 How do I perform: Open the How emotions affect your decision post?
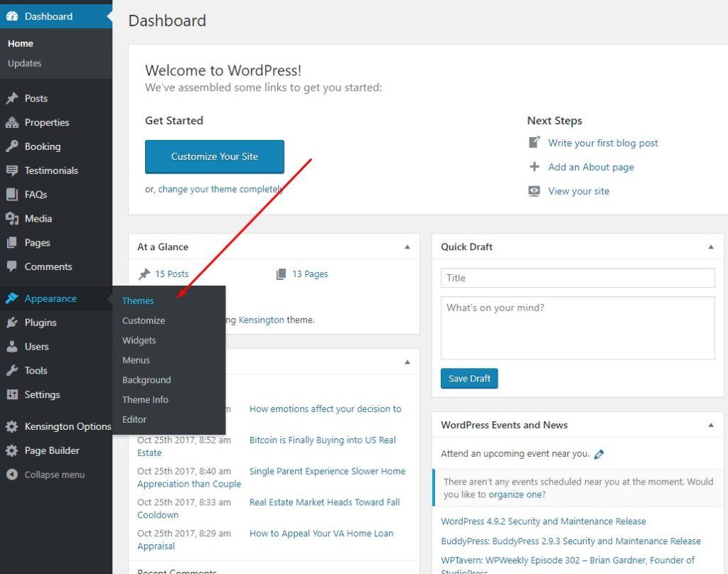click(326, 409)
